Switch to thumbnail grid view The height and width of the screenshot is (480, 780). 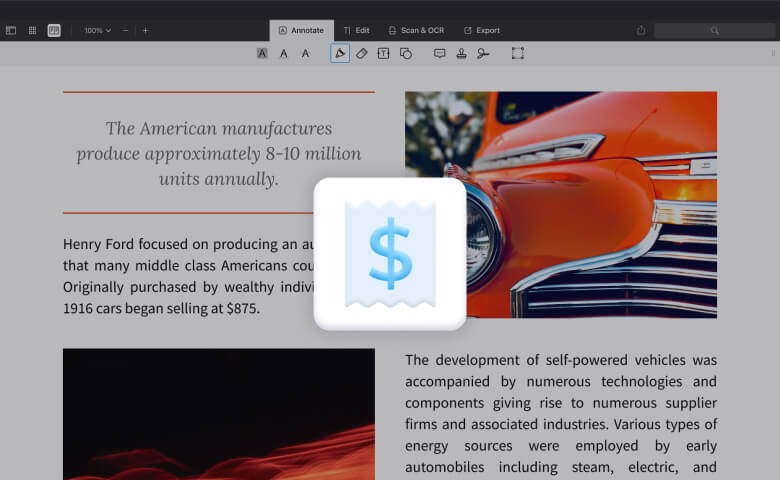click(x=32, y=30)
